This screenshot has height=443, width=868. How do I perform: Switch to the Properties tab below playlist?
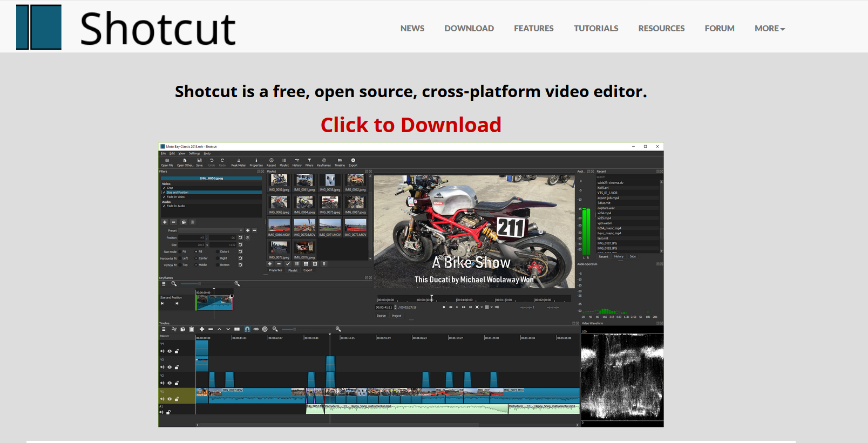point(276,270)
